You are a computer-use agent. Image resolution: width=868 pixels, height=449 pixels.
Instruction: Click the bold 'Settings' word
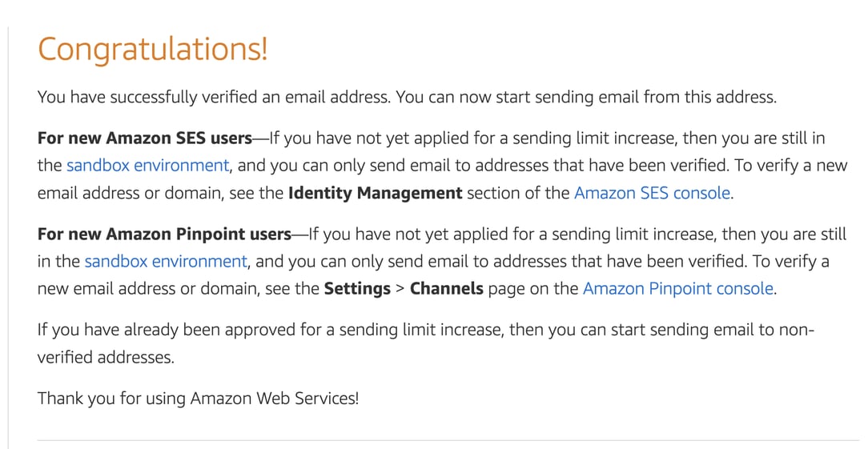358,289
